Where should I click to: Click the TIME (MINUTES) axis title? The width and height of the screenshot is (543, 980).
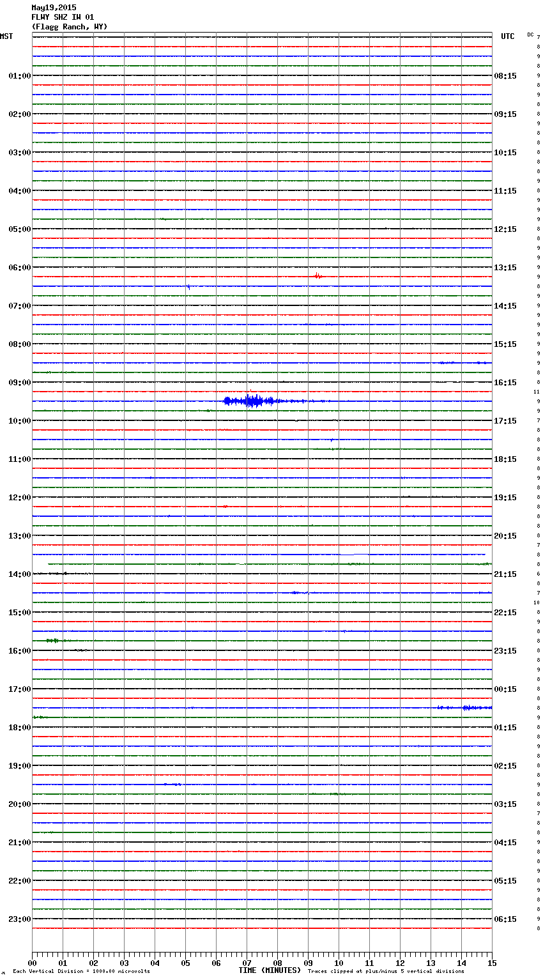[x=270, y=970]
